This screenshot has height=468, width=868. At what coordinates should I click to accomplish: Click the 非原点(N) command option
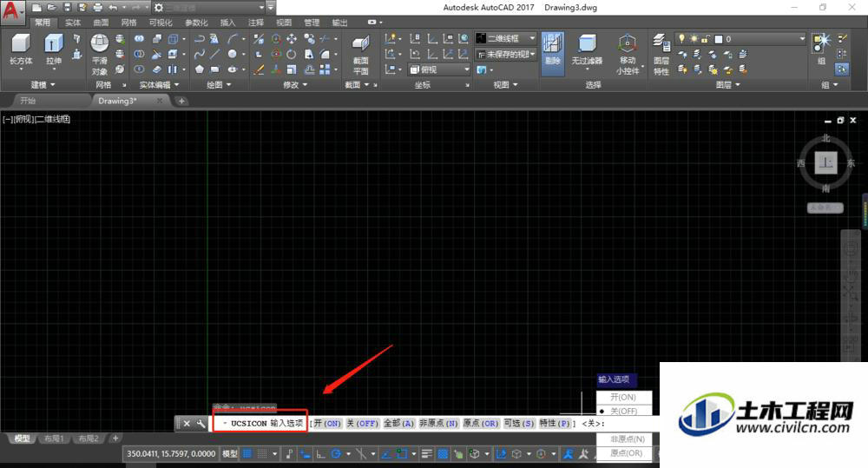439,423
